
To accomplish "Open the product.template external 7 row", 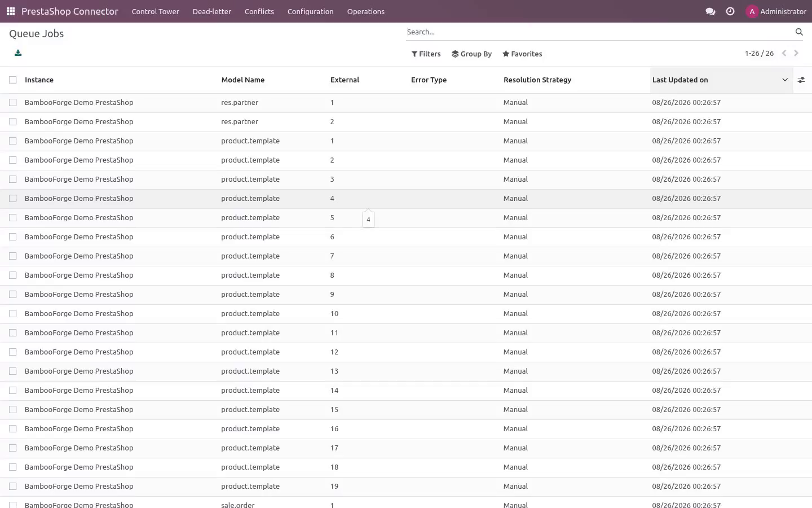I will tap(406, 256).
